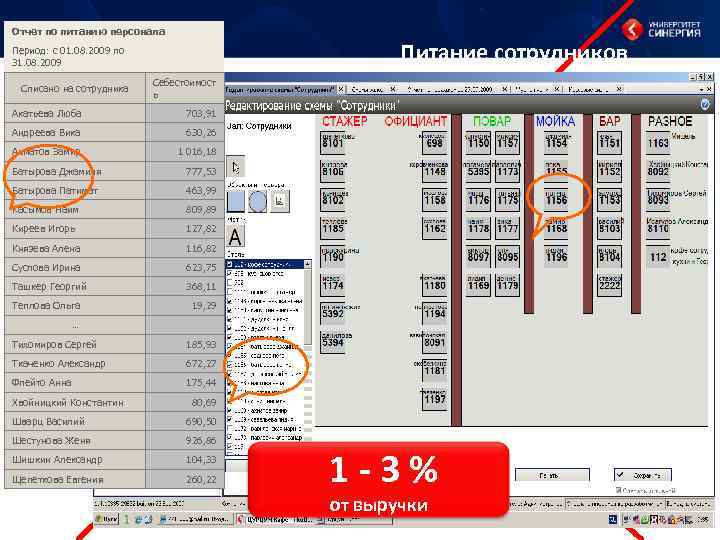
Task: Click the green ПОВАР column heading
Action: point(492,121)
